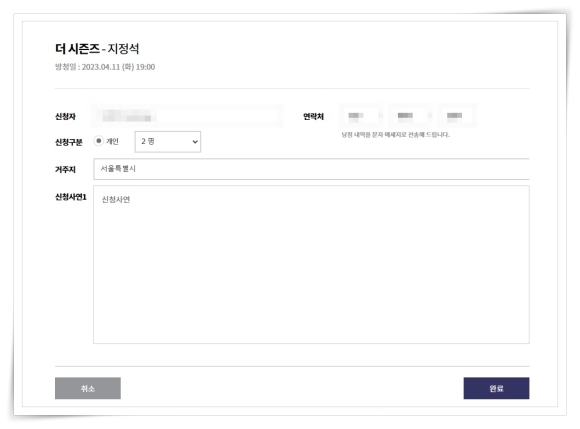Screen dimensions: 580x429
Task: Click the 완료 submit button
Action: [496, 388]
